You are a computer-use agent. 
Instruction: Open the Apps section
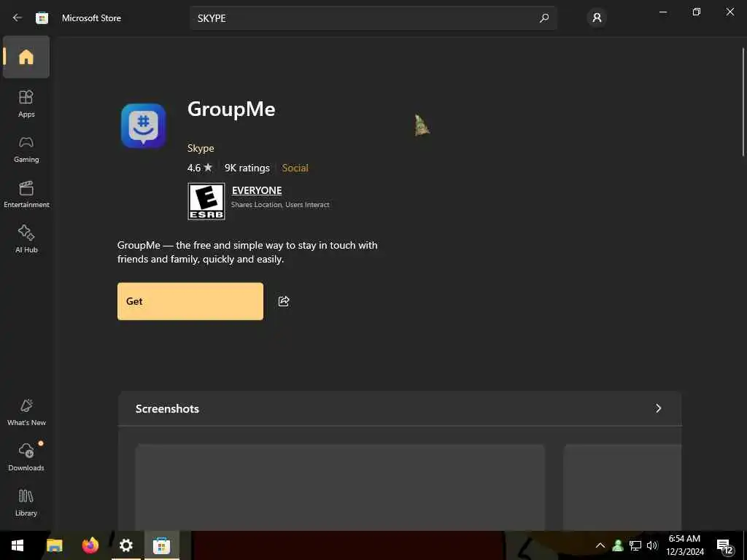click(26, 104)
